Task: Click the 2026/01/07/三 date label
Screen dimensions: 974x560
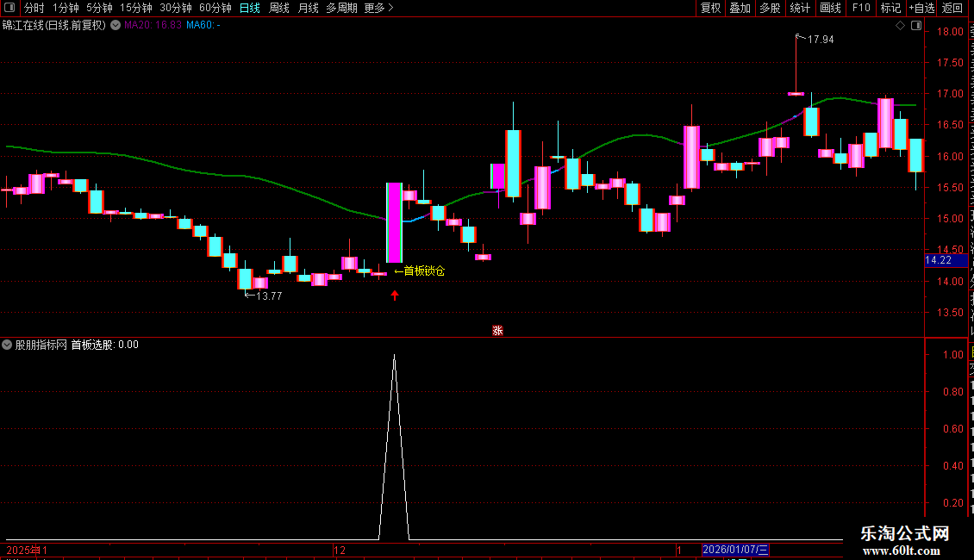Action: [735, 550]
